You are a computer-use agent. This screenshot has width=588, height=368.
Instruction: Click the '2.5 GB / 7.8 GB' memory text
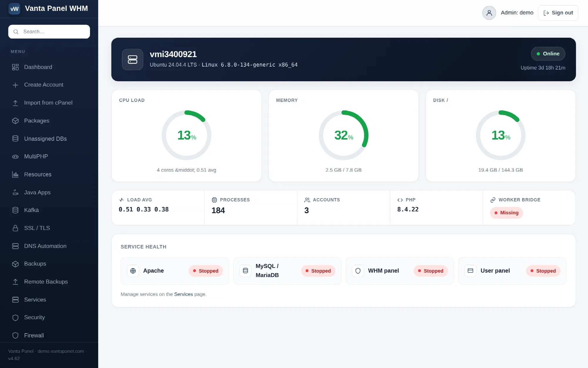343,170
